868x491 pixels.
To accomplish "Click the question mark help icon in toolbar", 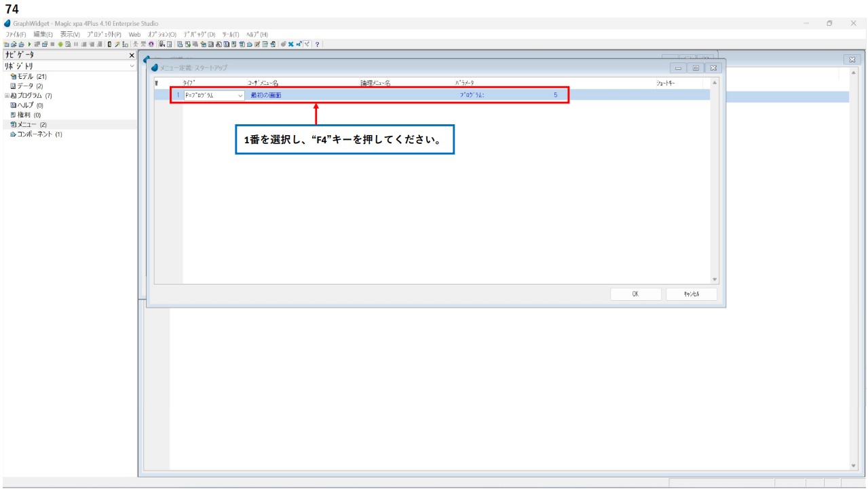I will tap(317, 44).
